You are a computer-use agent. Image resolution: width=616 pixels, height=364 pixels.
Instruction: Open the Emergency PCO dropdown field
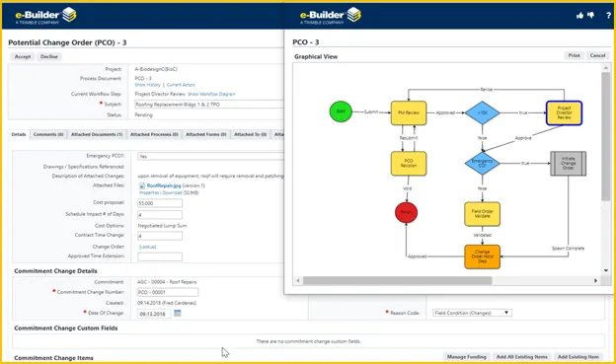(210, 156)
